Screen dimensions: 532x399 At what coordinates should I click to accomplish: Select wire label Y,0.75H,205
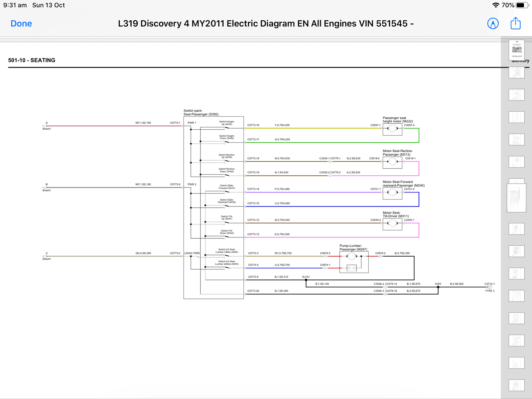(x=282, y=125)
